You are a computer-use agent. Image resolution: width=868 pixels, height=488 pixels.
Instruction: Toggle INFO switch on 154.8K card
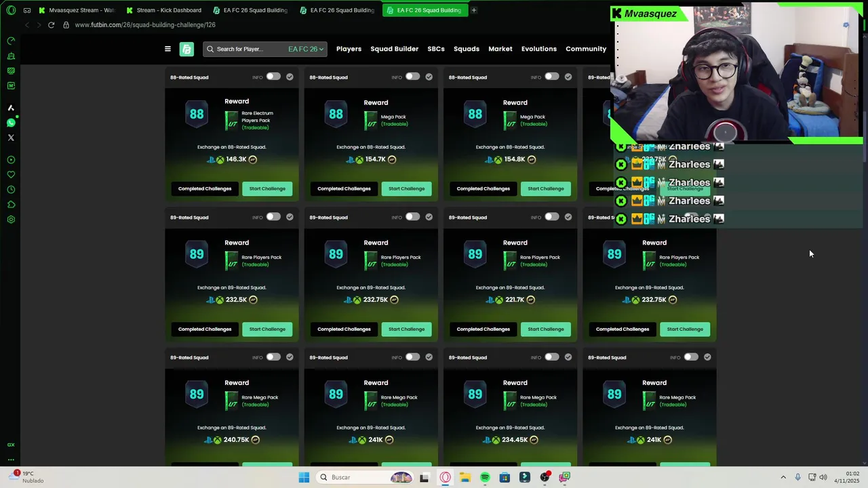pos(552,77)
